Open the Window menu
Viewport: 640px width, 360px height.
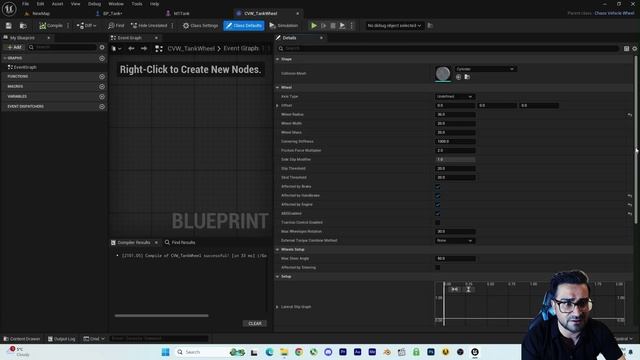coord(116,4)
